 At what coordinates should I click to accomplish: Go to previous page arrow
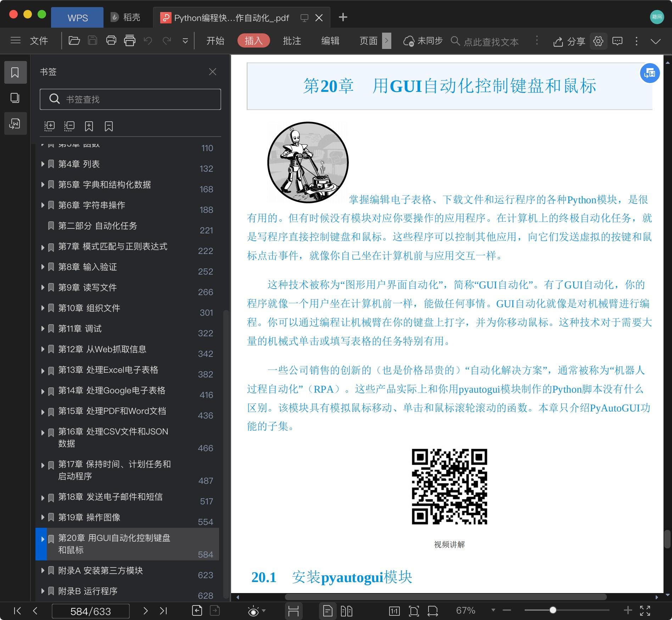[35, 610]
